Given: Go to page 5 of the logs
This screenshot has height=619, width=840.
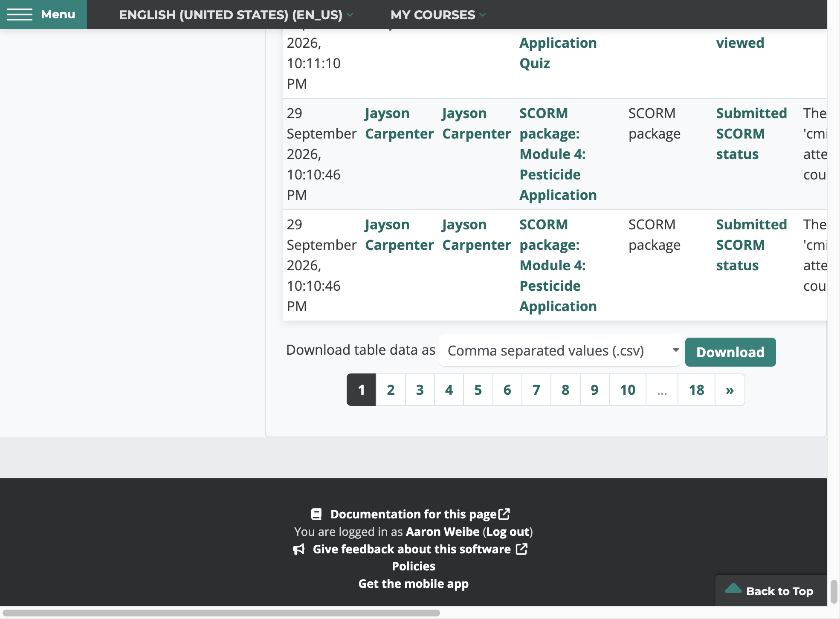Looking at the screenshot, I should click(x=478, y=390).
